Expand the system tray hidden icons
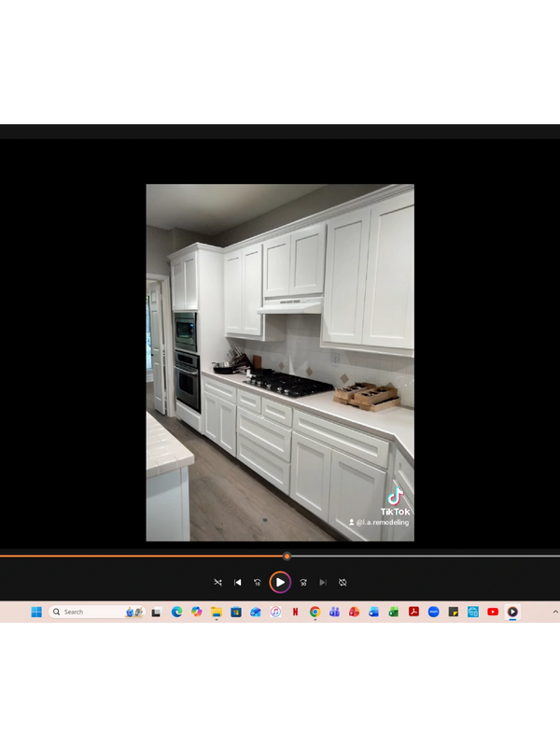This screenshot has height=747, width=560. [x=555, y=612]
